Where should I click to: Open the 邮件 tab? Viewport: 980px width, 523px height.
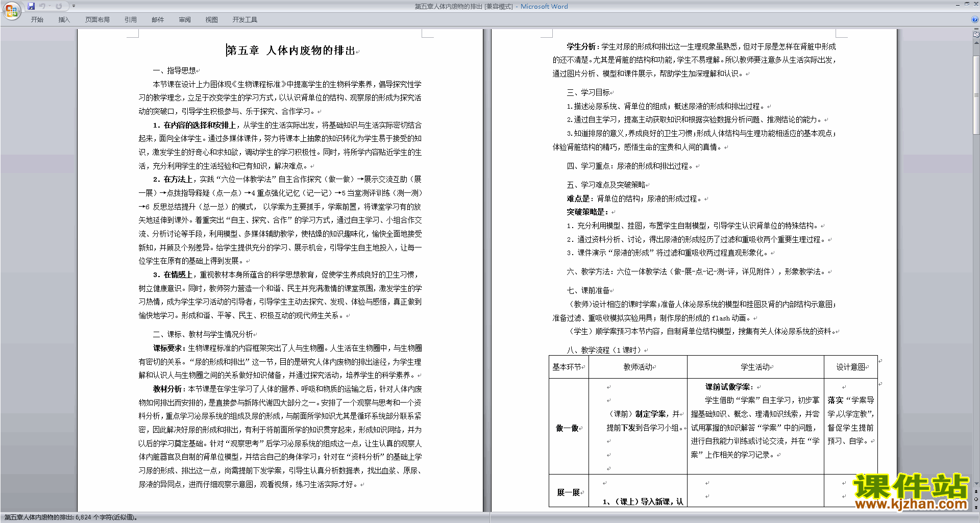(x=158, y=20)
